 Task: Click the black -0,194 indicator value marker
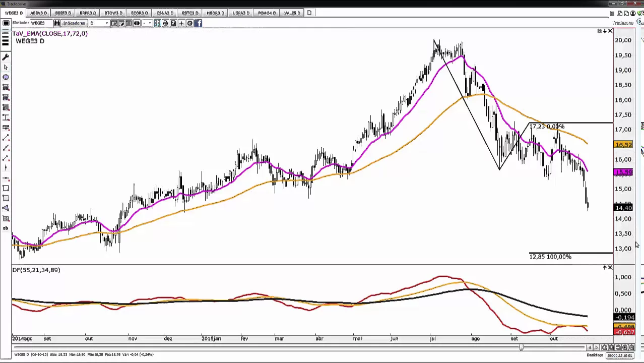pos(623,317)
